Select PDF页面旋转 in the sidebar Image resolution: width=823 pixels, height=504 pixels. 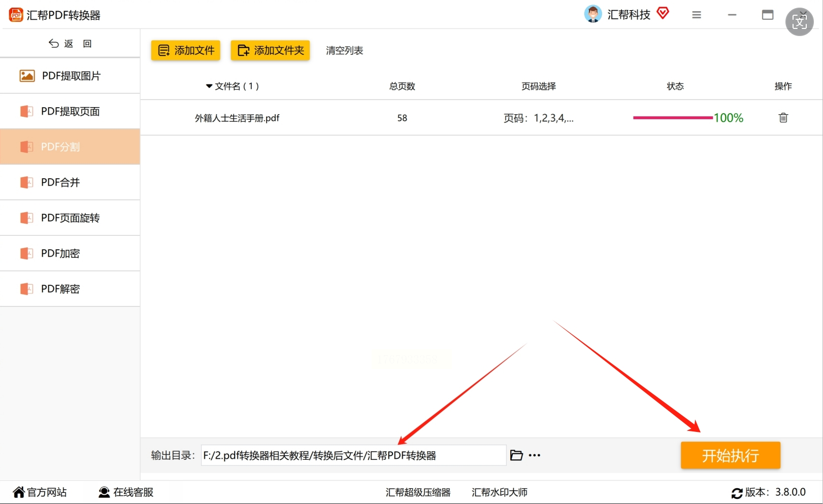click(x=70, y=218)
